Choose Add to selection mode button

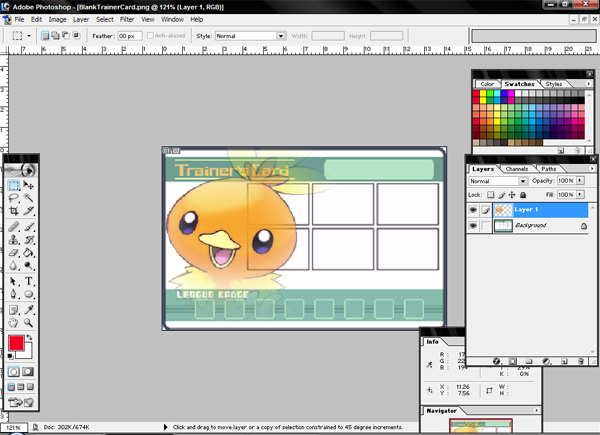pos(55,36)
